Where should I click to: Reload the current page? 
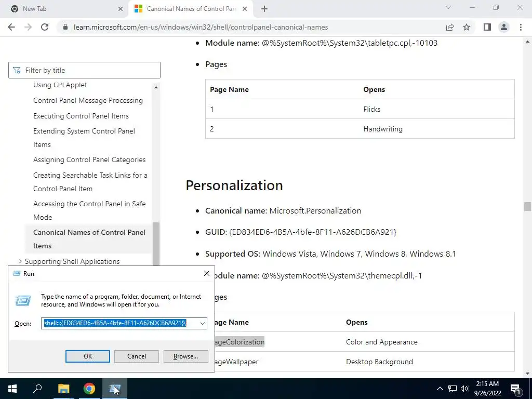tap(45, 27)
